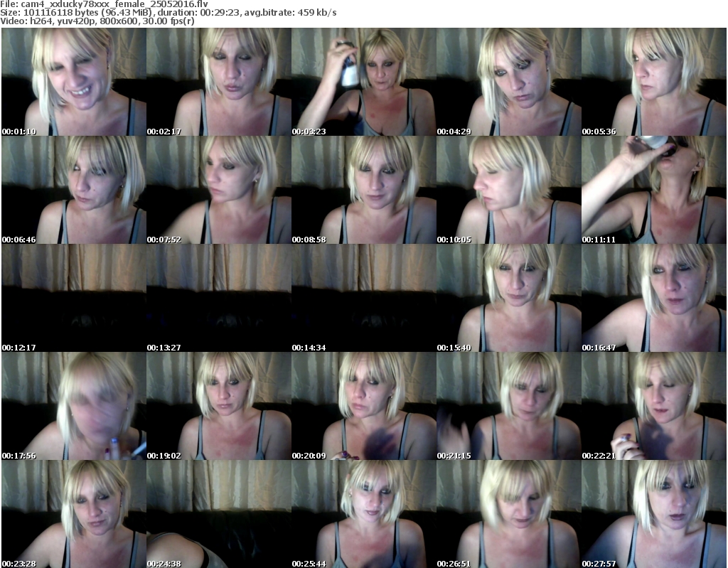Pick the frame stamped 00:21:15
The width and height of the screenshot is (728, 568).
tap(509, 406)
